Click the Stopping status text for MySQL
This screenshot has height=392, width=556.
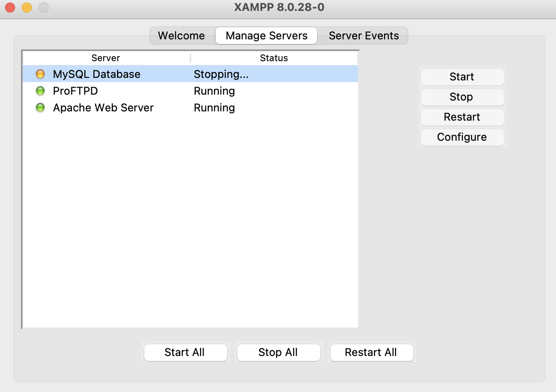(x=221, y=74)
